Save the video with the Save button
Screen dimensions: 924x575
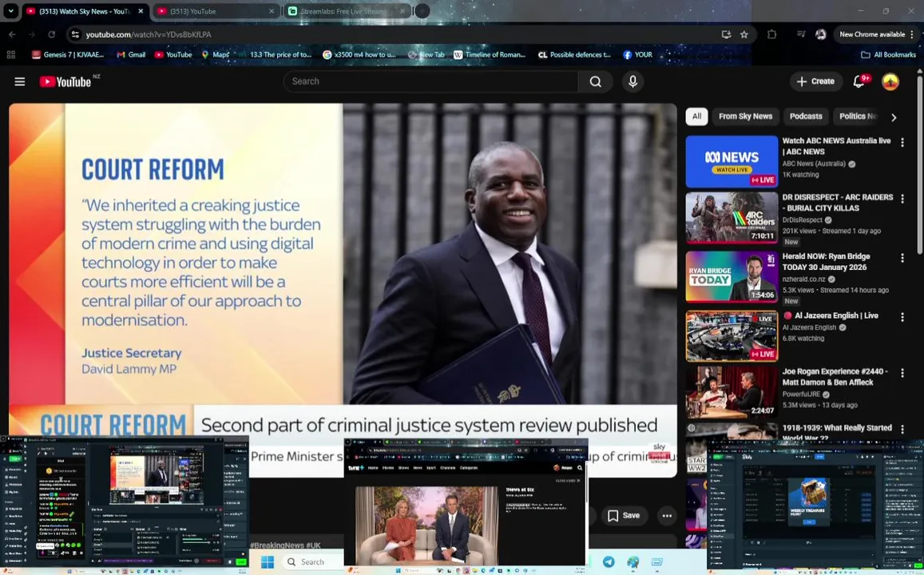point(624,515)
